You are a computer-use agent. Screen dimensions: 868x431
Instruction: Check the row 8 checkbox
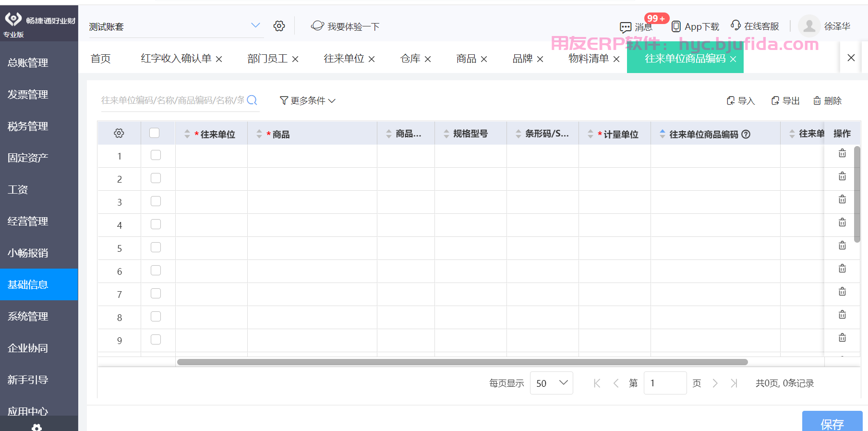[156, 316]
